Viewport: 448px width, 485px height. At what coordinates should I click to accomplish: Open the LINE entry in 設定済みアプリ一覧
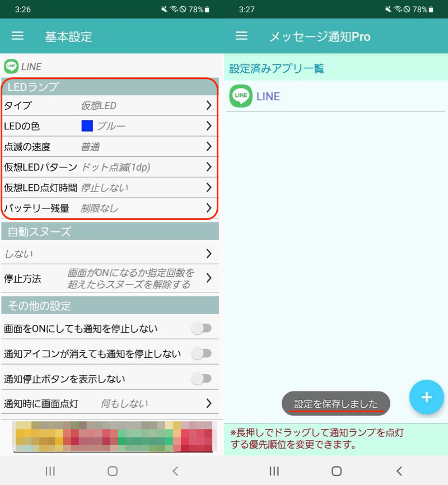268,96
